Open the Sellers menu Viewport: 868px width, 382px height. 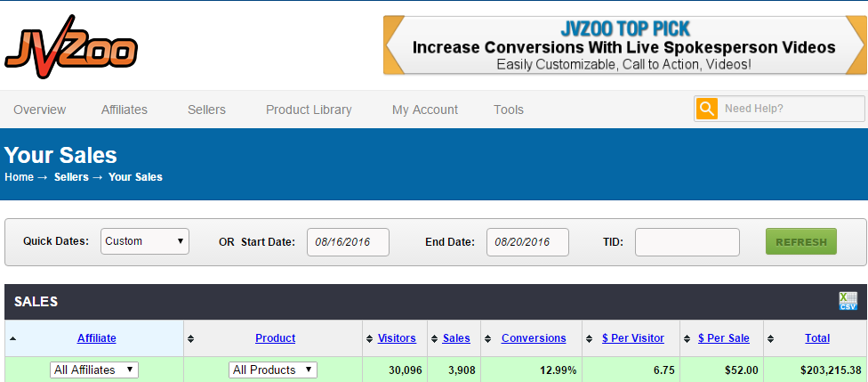coord(206,110)
